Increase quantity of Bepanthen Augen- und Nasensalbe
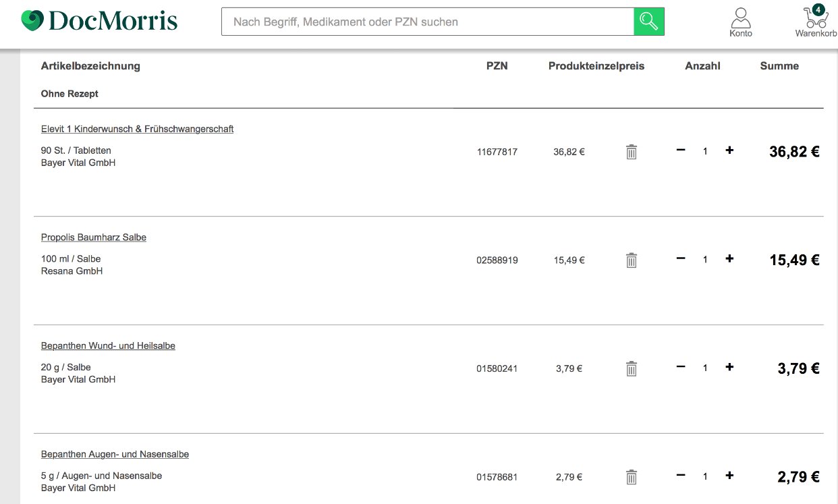This screenshot has width=838, height=504. point(729,476)
